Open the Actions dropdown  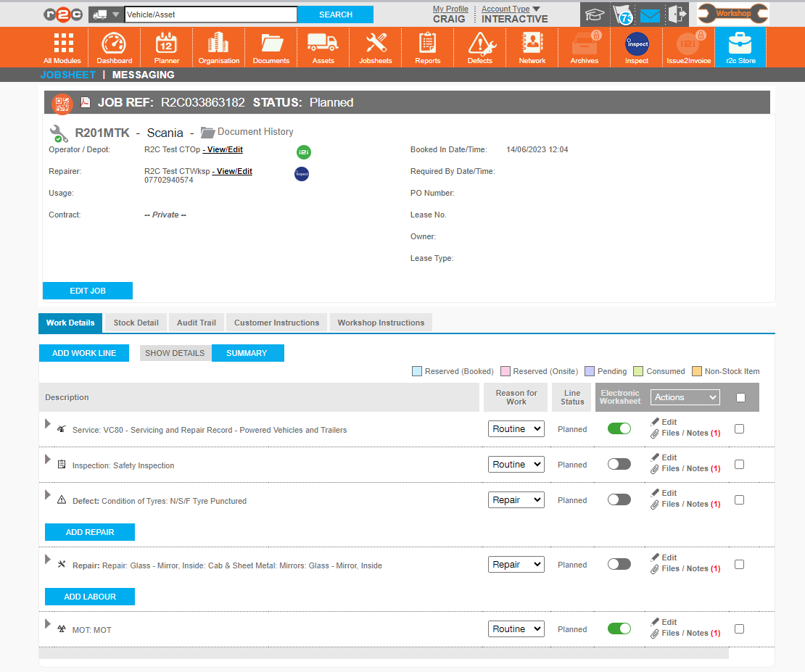685,397
